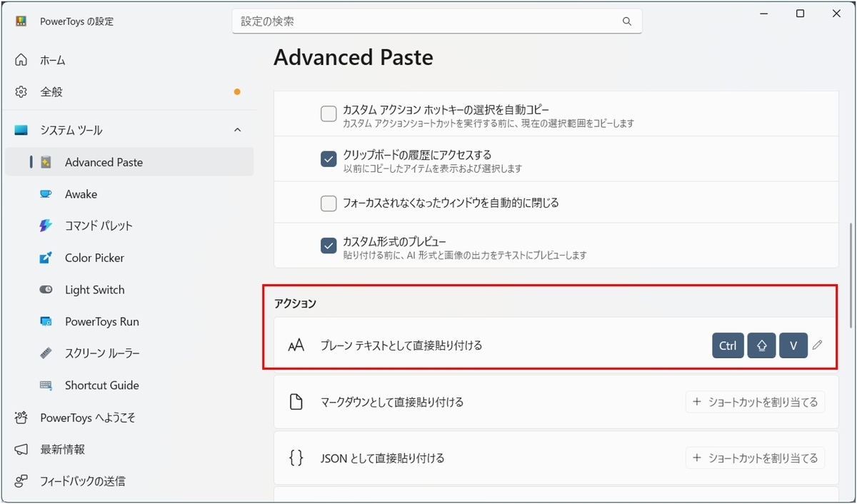Go to Color Picker settings
This screenshot has width=857, height=504.
[x=129, y=258]
